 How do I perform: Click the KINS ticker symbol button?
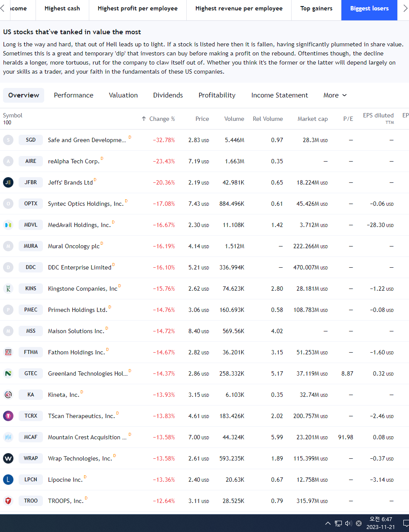(x=31, y=289)
